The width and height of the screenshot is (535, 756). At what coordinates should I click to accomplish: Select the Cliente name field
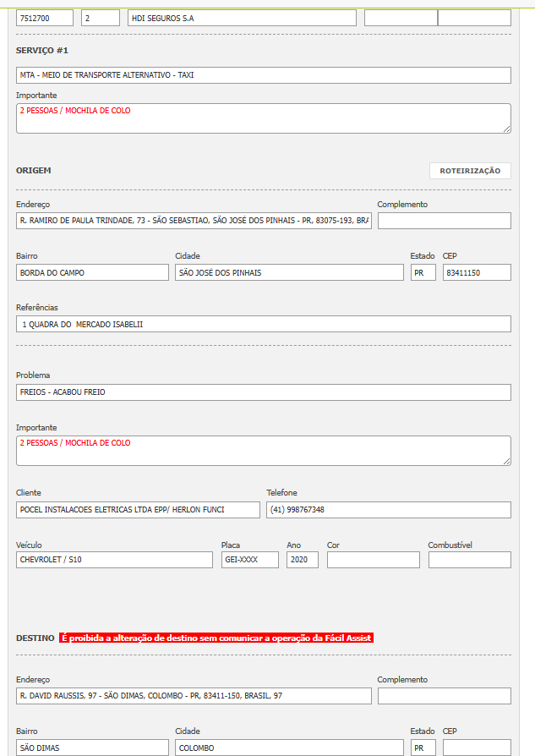point(138,510)
